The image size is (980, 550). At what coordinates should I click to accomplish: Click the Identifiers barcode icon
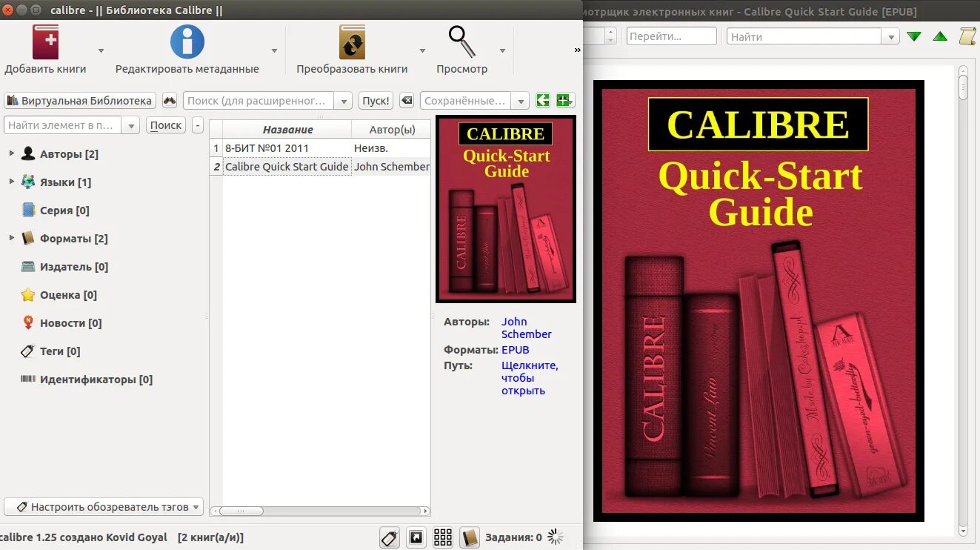pyautogui.click(x=28, y=379)
